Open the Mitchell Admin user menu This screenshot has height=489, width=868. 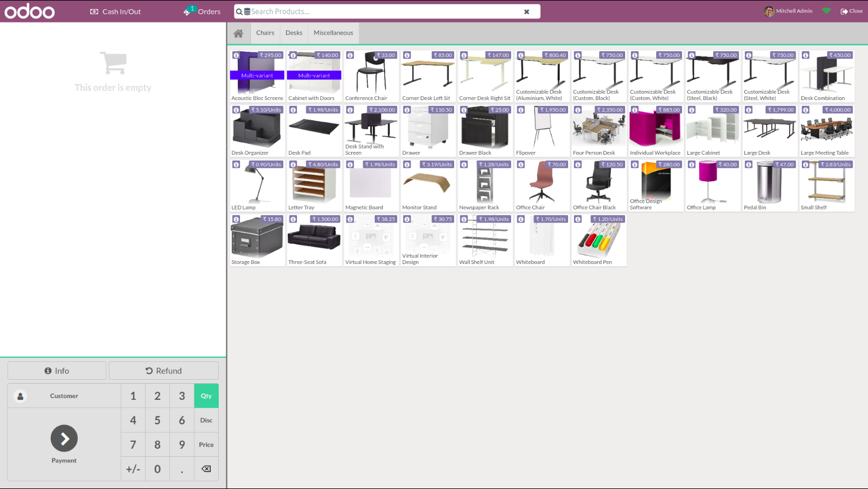(789, 11)
